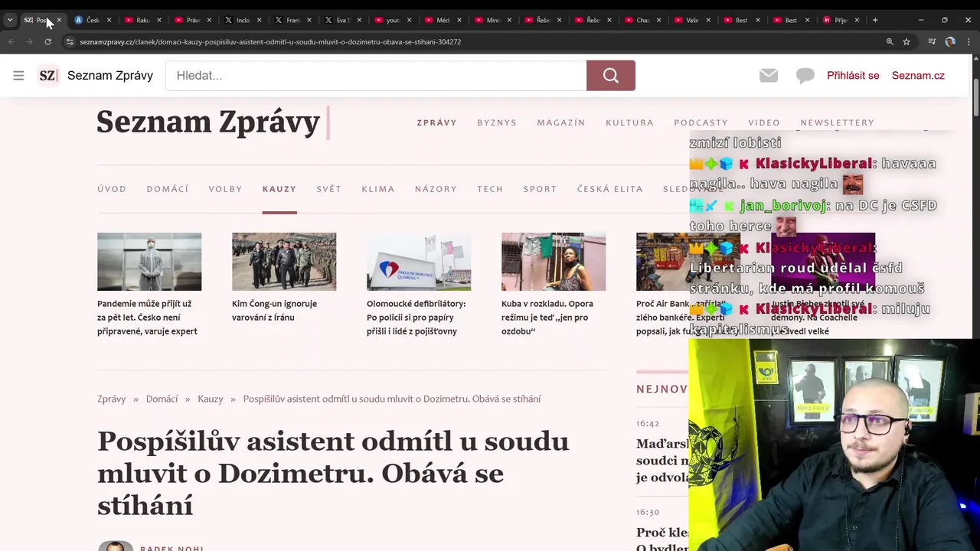Reload the page with browser refresh icon
The image size is (980, 551).
(47, 42)
